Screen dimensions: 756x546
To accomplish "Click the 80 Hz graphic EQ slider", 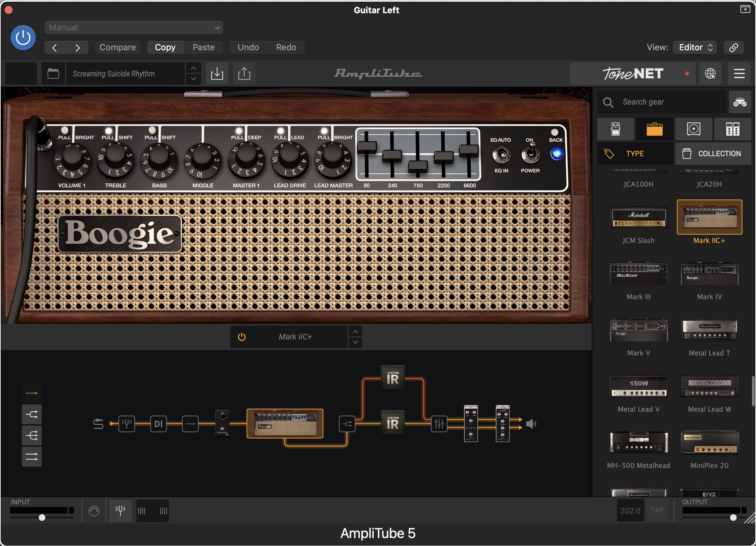I will click(x=367, y=146).
